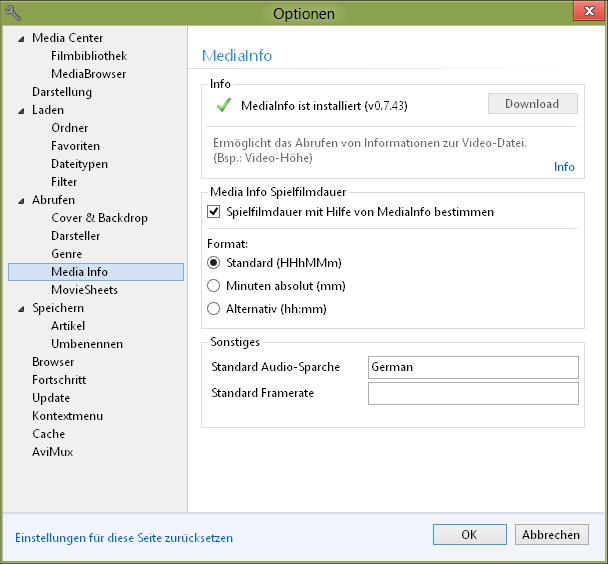
Task: Go to Darstellung settings
Action: click(x=62, y=92)
